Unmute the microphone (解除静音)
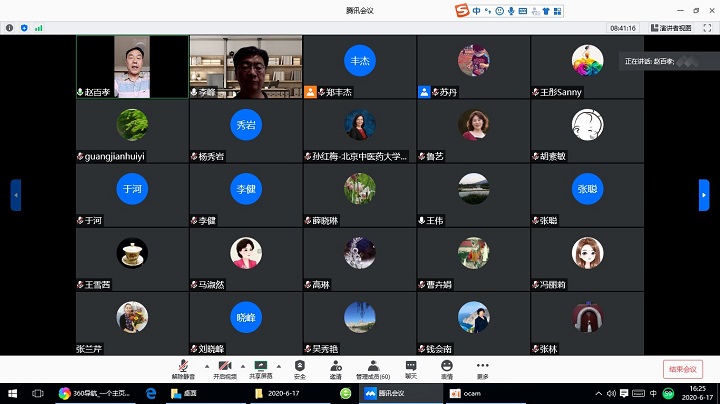This screenshot has height=404, width=720. (x=183, y=369)
